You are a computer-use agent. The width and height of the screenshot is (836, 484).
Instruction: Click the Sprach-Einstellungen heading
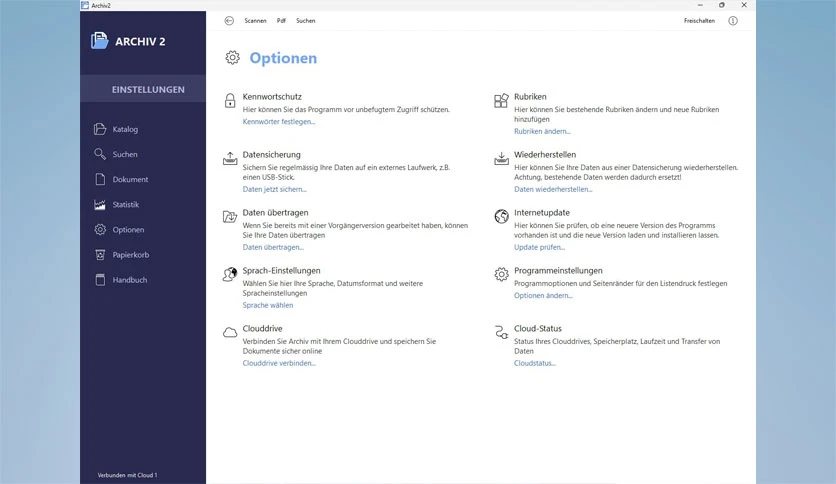click(282, 271)
